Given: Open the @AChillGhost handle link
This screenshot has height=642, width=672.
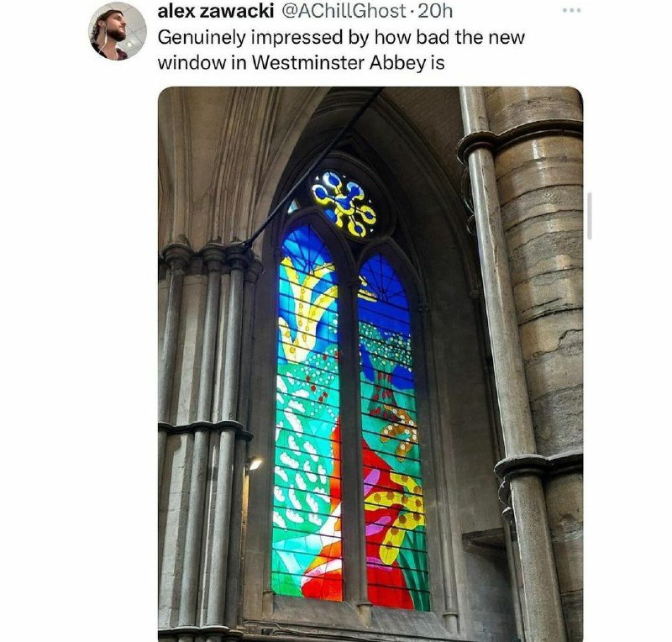Looking at the screenshot, I should (x=344, y=11).
